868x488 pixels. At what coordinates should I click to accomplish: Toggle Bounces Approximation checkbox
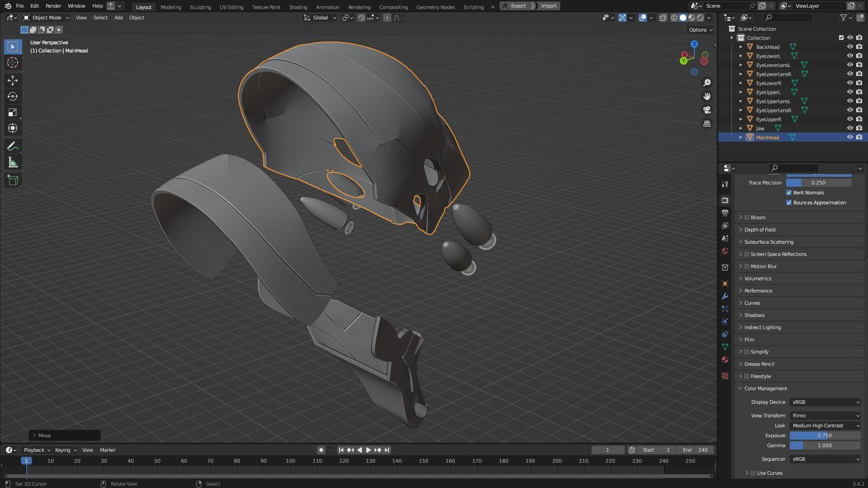[x=789, y=203]
